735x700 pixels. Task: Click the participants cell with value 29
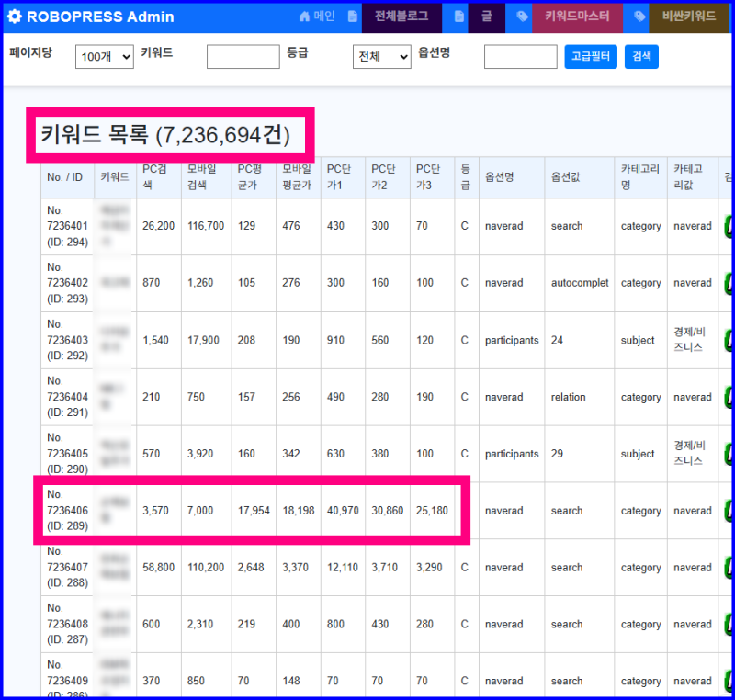512,454
